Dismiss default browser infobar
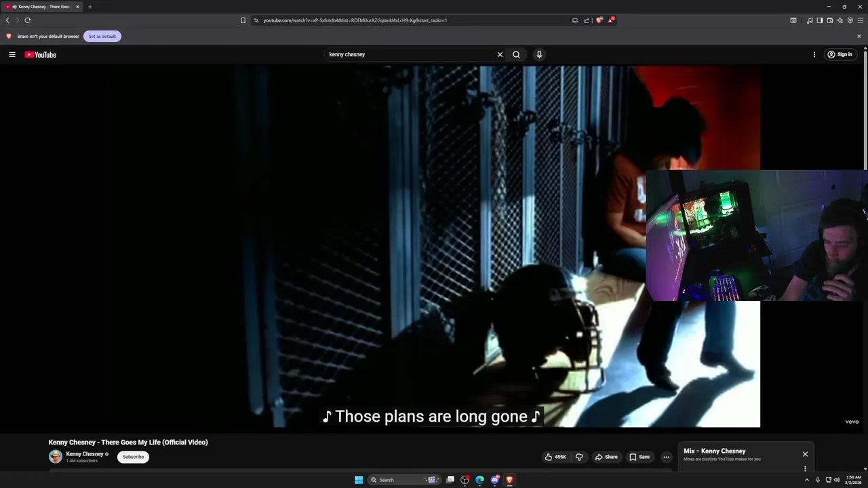The width and height of the screenshot is (868, 488). (859, 36)
